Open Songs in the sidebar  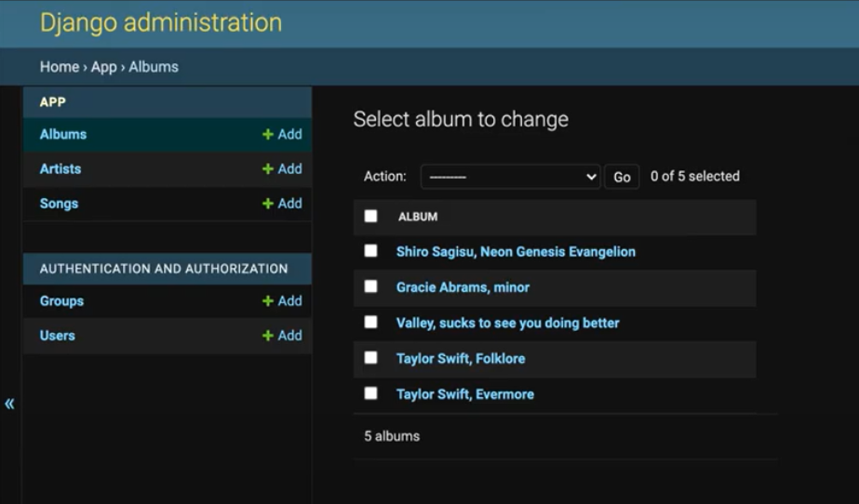[x=59, y=204]
